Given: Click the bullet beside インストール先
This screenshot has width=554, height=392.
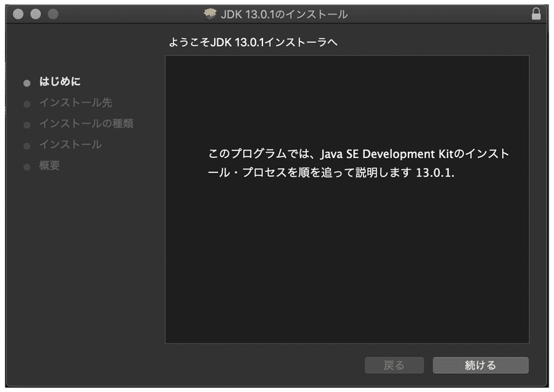Looking at the screenshot, I should pos(27,104).
